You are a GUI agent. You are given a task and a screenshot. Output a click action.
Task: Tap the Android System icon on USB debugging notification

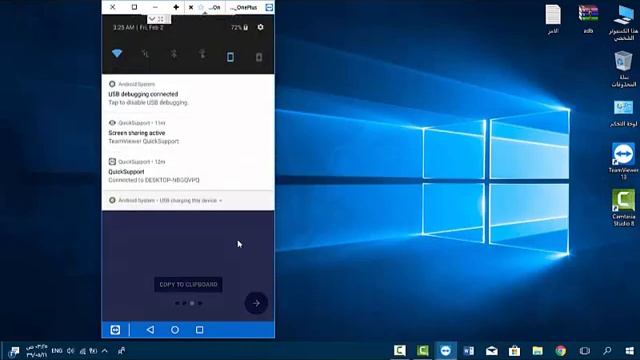coord(112,84)
